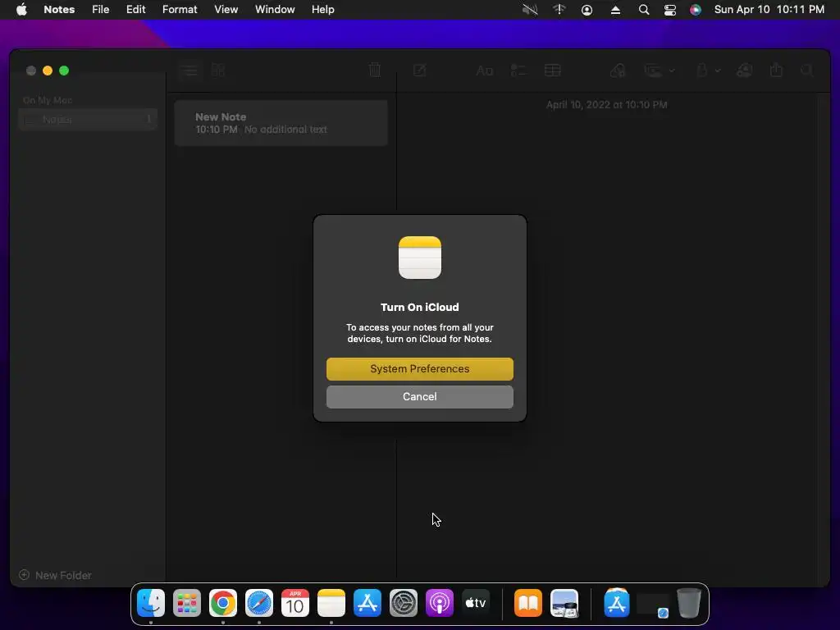Click the note date April 10, 2022 text
This screenshot has width=840, height=630.
click(x=606, y=104)
